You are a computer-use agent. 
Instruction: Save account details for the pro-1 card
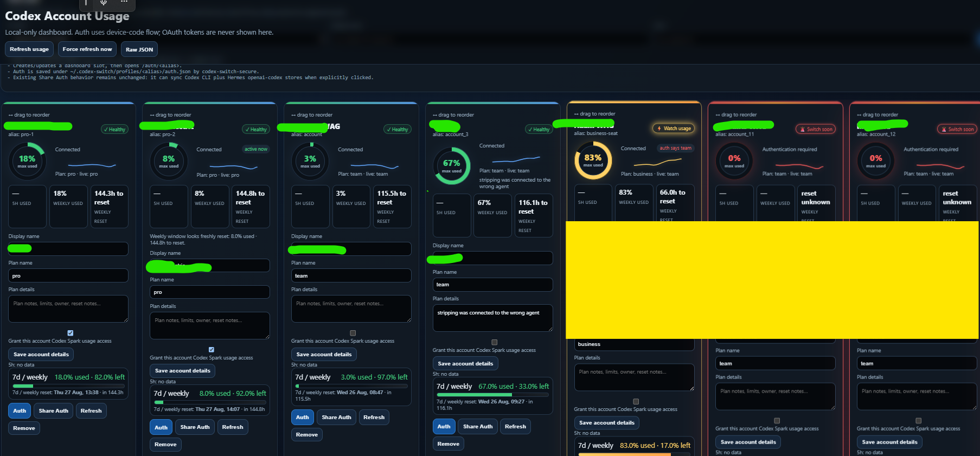pyautogui.click(x=41, y=355)
